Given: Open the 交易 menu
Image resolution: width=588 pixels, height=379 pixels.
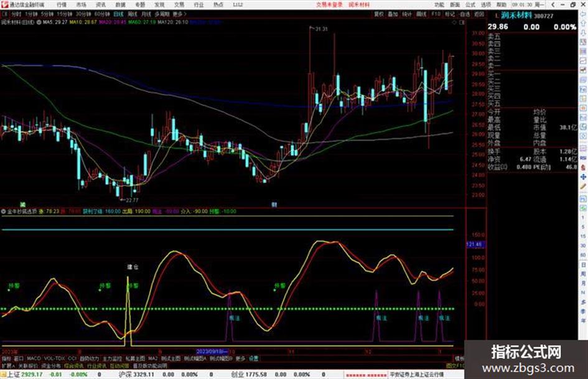Looking at the screenshot, I should tap(179, 5).
